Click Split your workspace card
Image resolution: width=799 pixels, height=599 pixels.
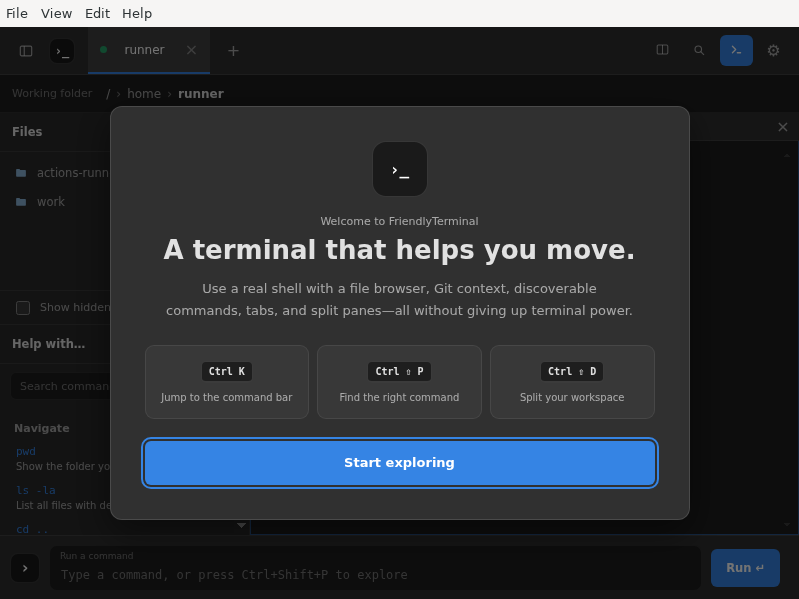[x=572, y=382]
